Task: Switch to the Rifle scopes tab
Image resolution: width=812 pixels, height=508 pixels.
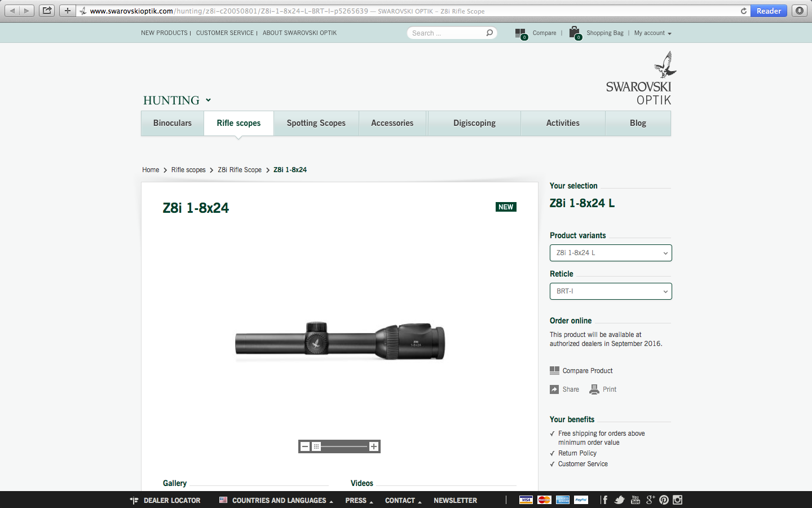Action: [239, 123]
